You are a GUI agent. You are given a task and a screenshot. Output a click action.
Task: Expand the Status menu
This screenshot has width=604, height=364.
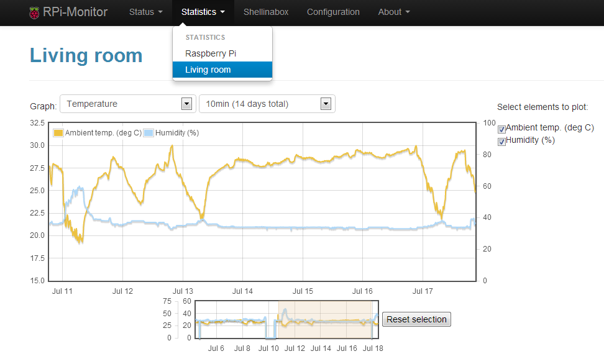tap(145, 11)
